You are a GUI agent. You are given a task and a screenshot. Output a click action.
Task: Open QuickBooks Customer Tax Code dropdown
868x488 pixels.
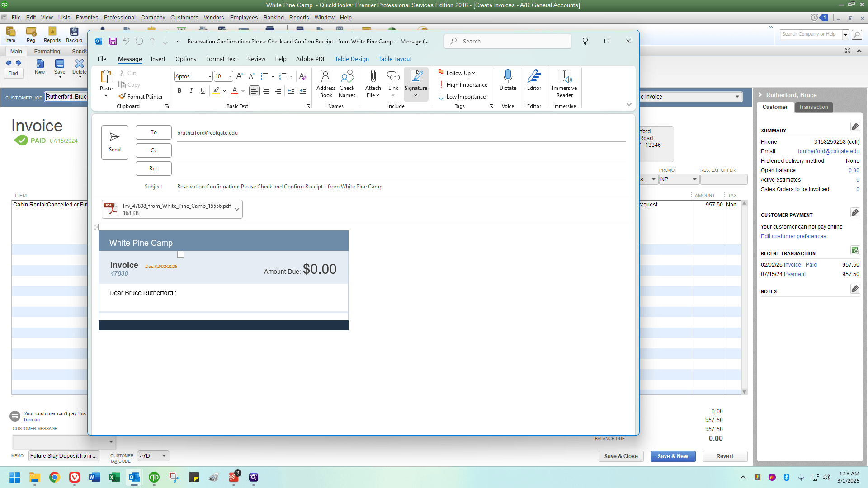(x=164, y=456)
